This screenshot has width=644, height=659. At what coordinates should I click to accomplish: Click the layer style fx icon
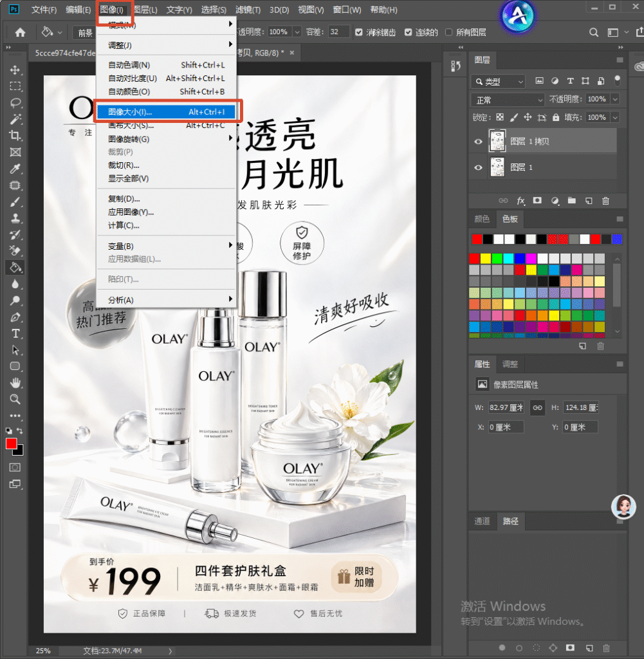pyautogui.click(x=521, y=201)
